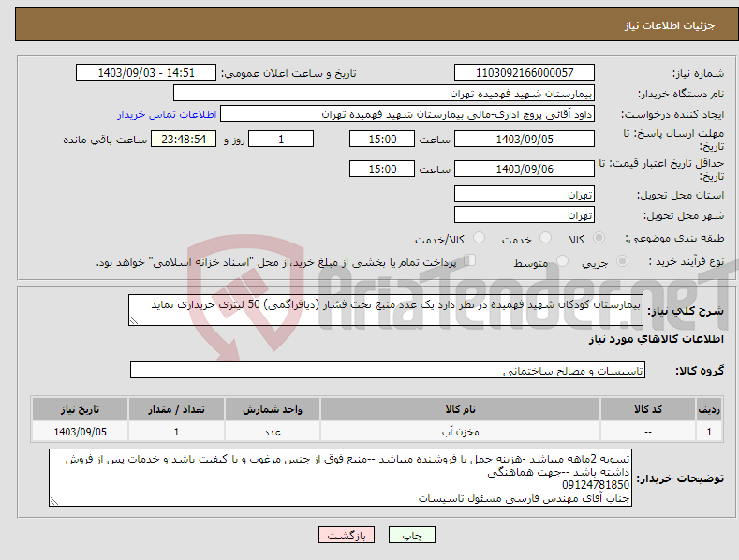Click delivery city field تهران
This screenshot has width=739, height=560.
[525, 215]
